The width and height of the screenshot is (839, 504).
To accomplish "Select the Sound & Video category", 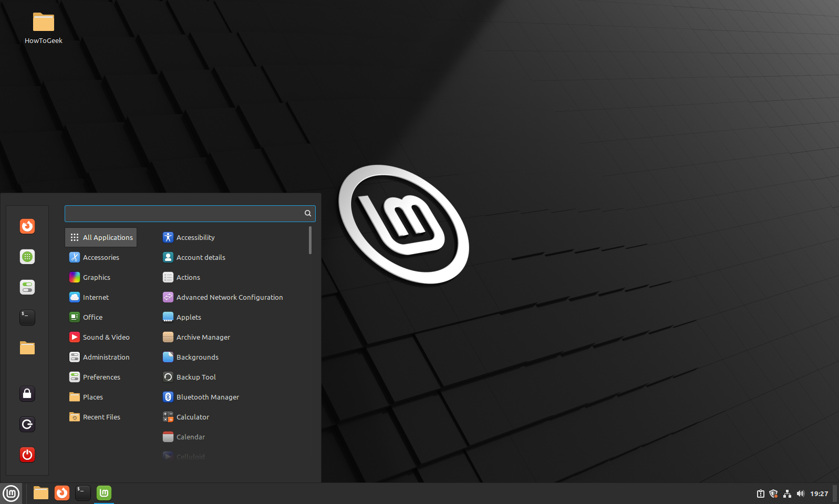I will pyautogui.click(x=101, y=337).
